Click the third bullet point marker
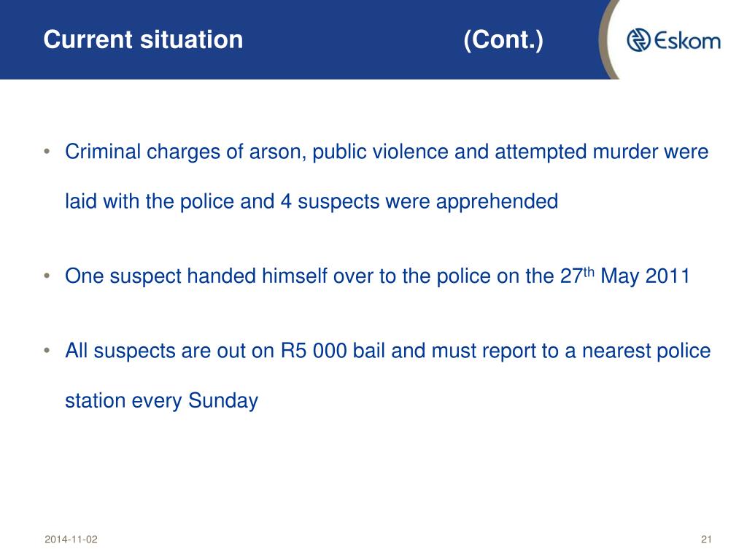The width and height of the screenshot is (747, 560). click(47, 351)
